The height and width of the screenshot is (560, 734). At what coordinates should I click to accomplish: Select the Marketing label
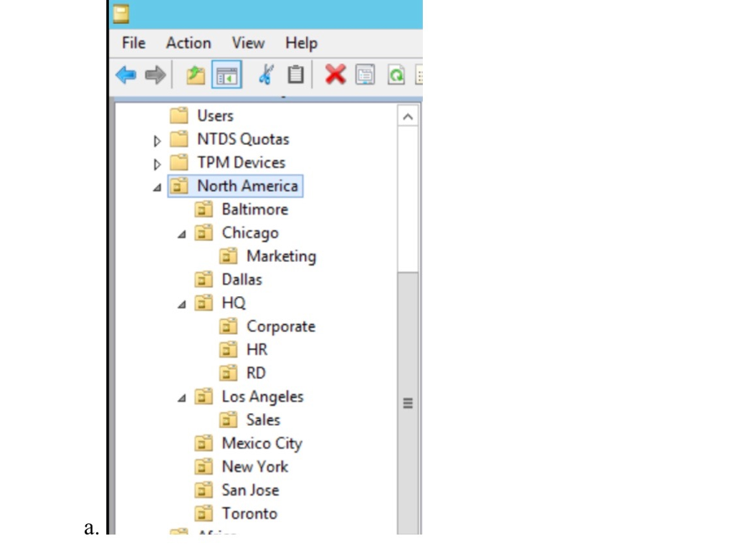pos(281,256)
